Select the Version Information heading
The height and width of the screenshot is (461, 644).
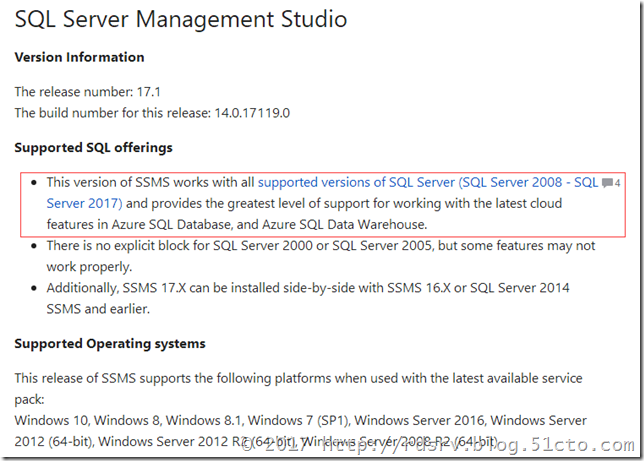coord(79,57)
